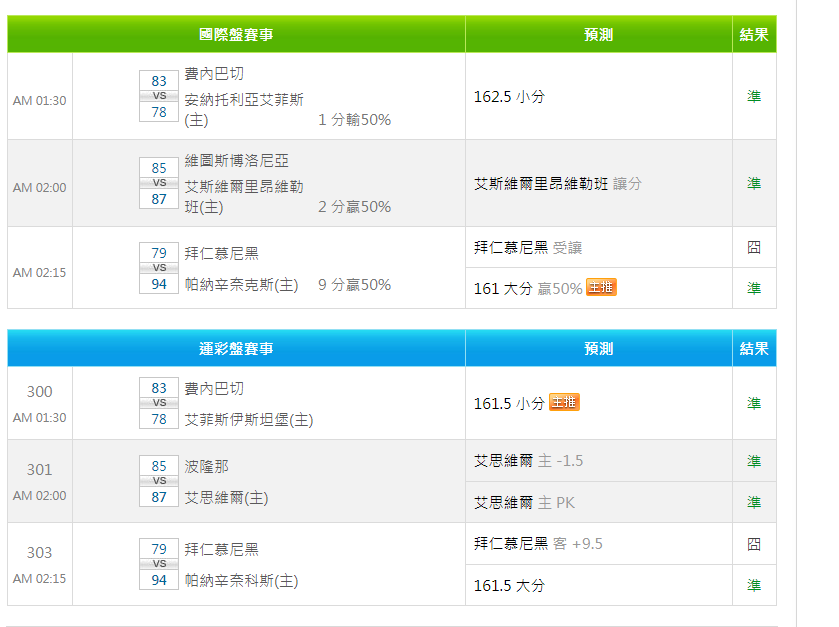Open team 安納托利亞艾菲斯 (主)
839x627 pixels.
244,110
